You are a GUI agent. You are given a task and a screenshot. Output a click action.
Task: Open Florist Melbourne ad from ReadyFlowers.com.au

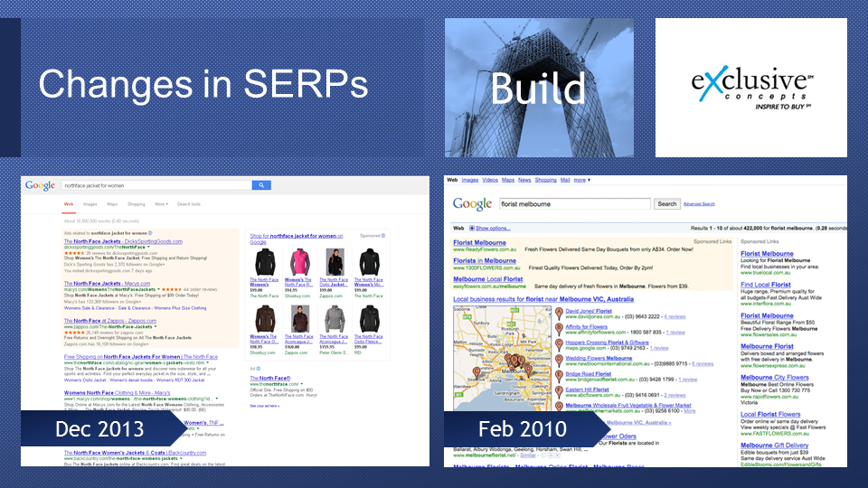(x=479, y=242)
